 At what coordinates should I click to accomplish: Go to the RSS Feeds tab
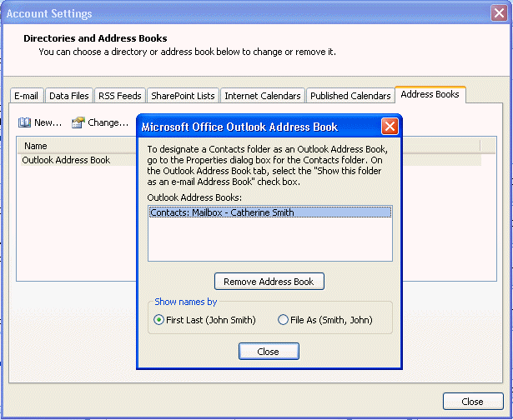(x=120, y=96)
